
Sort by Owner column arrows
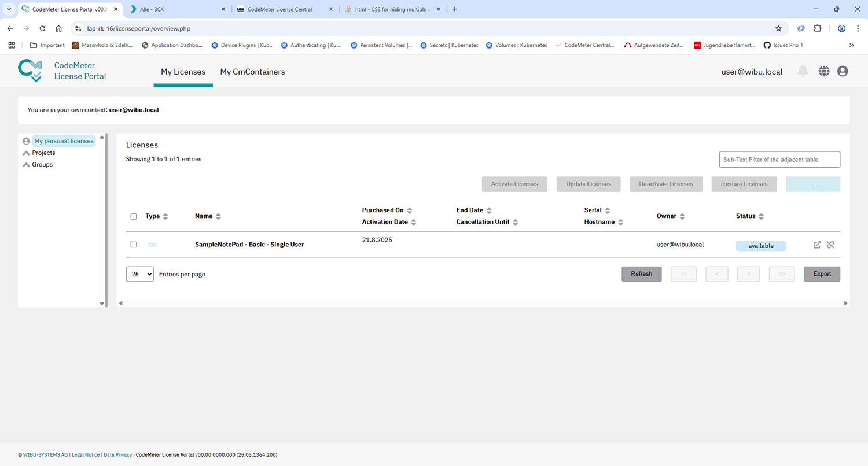(682, 216)
